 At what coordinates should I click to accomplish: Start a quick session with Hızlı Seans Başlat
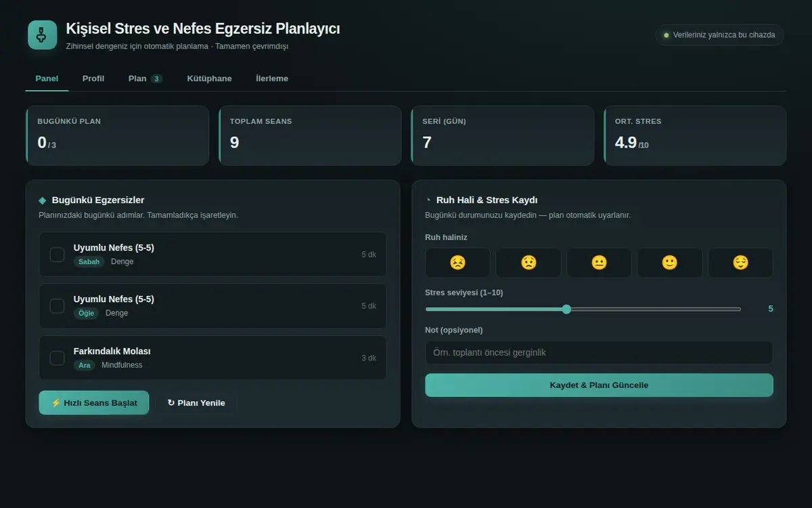[x=94, y=402]
